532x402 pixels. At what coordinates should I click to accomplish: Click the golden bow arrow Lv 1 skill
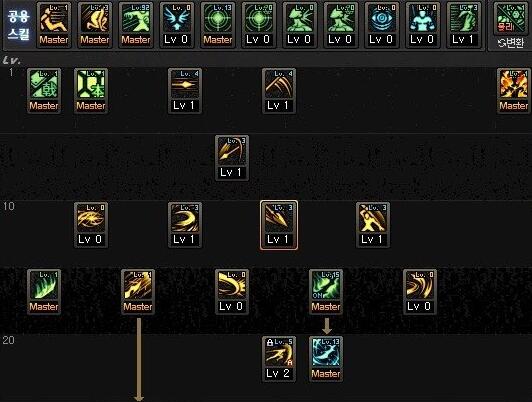click(x=232, y=158)
